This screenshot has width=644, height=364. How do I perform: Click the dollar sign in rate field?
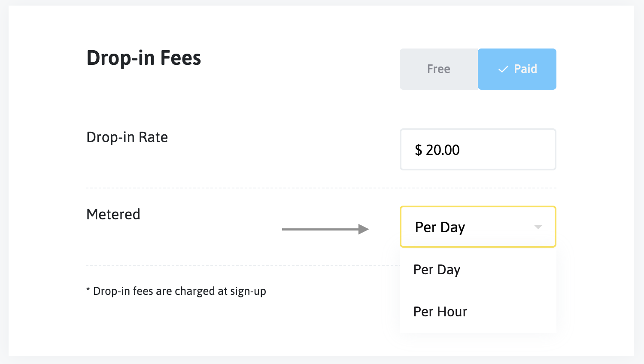(x=418, y=150)
